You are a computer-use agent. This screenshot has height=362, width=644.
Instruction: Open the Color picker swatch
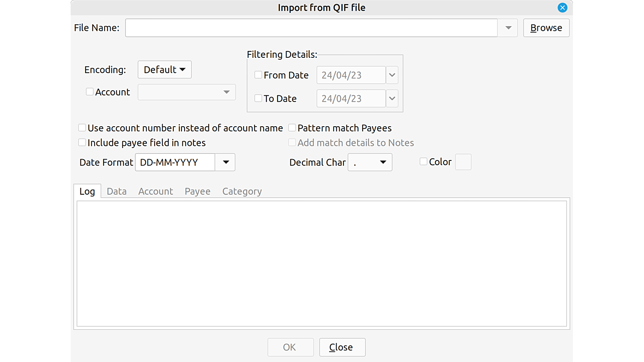(x=463, y=162)
